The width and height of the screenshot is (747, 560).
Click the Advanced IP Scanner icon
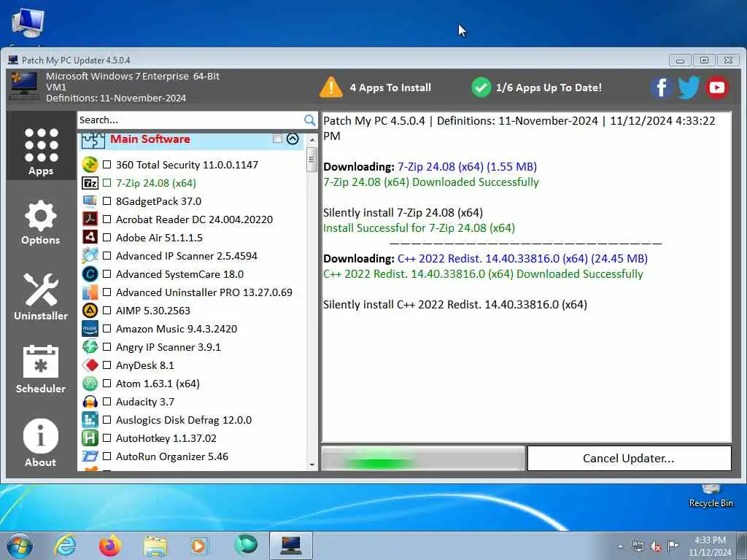90,256
